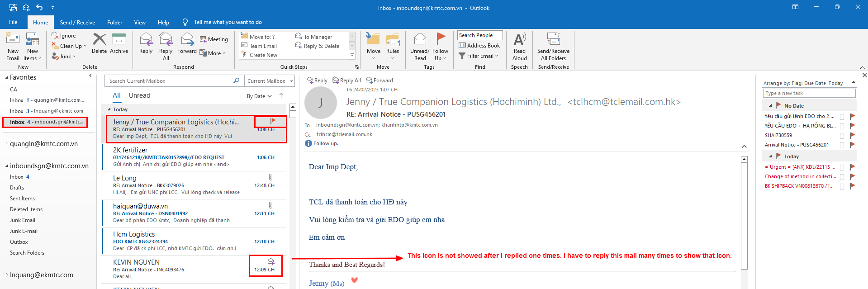Select the Team Email quick step

click(259, 46)
